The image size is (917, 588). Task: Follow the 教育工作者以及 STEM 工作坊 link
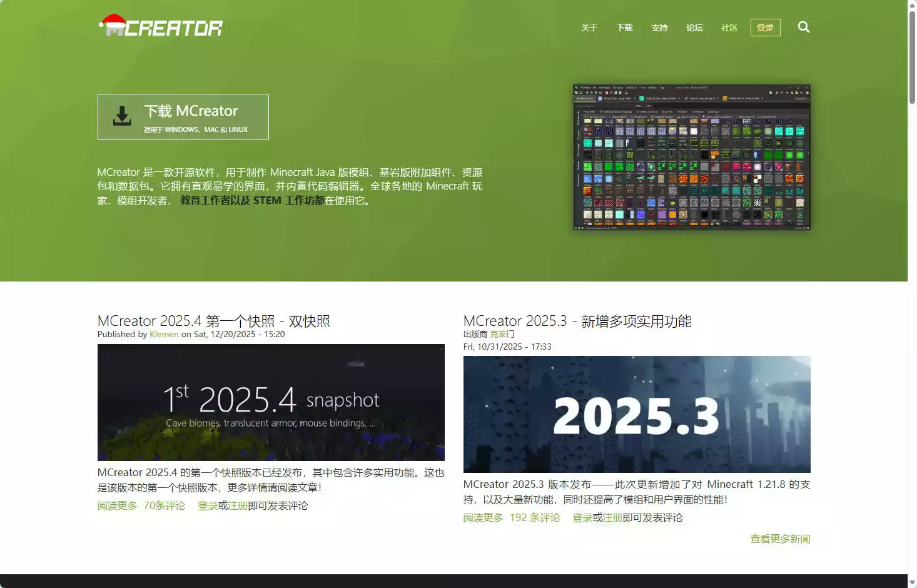[x=252, y=201]
